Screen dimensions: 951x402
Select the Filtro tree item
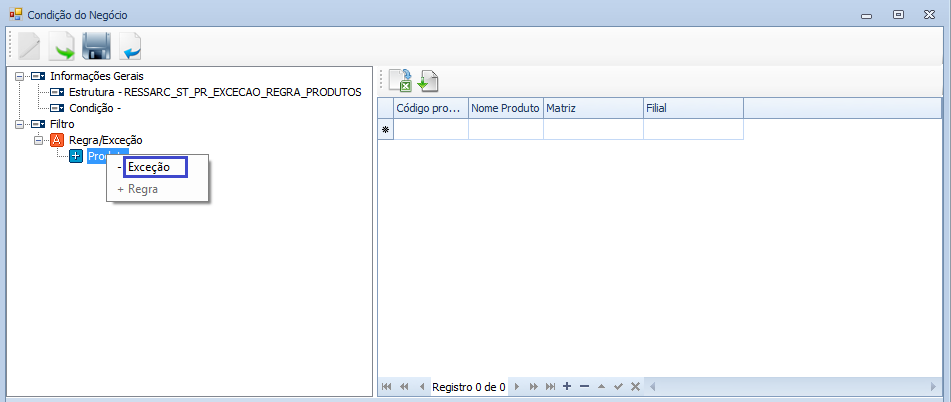click(62, 124)
